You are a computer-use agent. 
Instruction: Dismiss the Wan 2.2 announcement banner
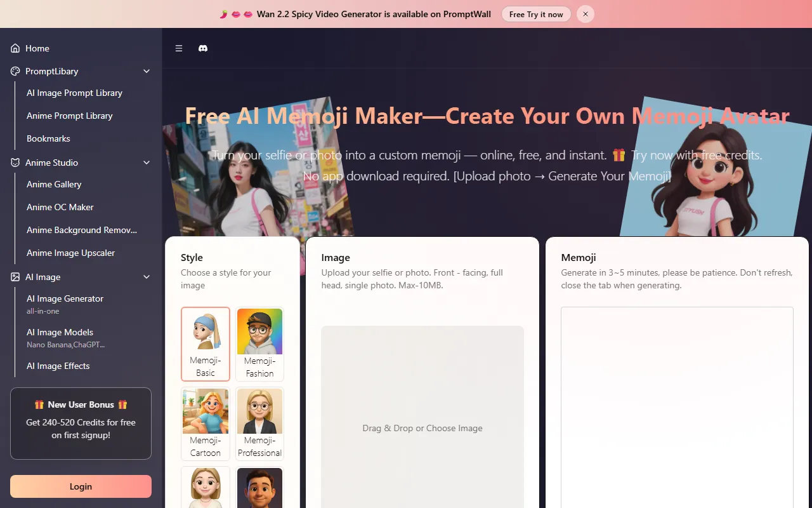(x=586, y=14)
